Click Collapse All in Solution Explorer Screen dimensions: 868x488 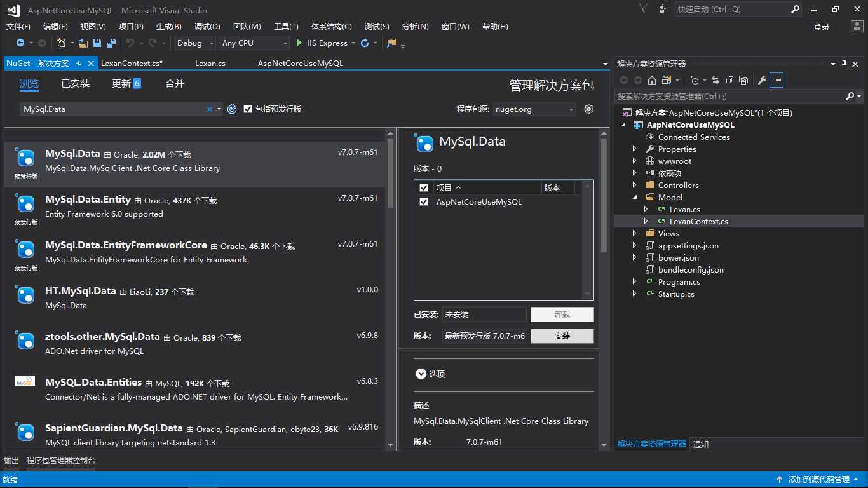point(729,80)
